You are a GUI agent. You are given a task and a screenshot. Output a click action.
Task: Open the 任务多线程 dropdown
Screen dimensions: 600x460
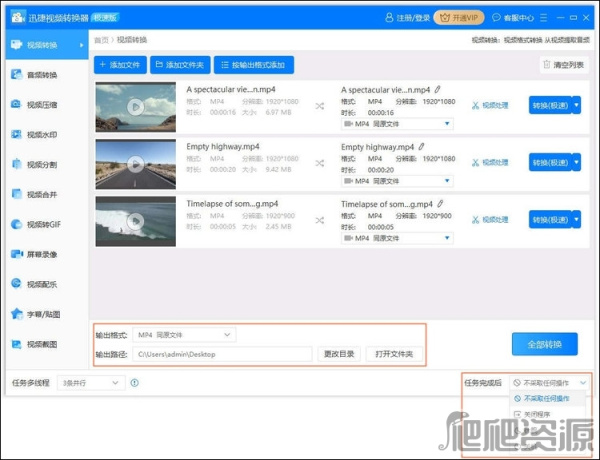(91, 383)
